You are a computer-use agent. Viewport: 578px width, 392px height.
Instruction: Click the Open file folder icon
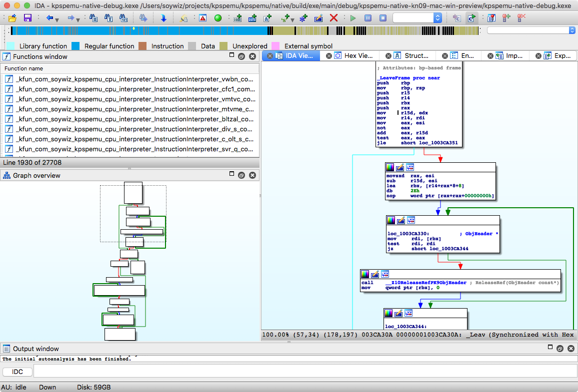13,18
